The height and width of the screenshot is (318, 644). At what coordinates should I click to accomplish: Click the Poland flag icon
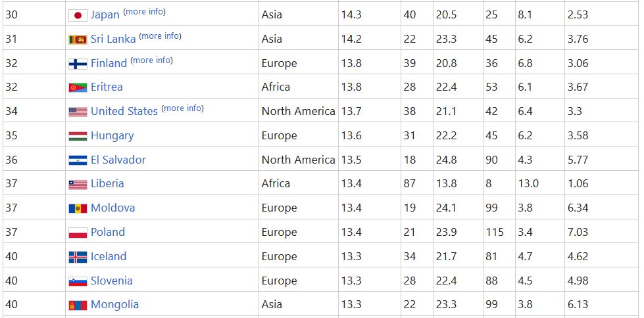pyautogui.click(x=78, y=233)
